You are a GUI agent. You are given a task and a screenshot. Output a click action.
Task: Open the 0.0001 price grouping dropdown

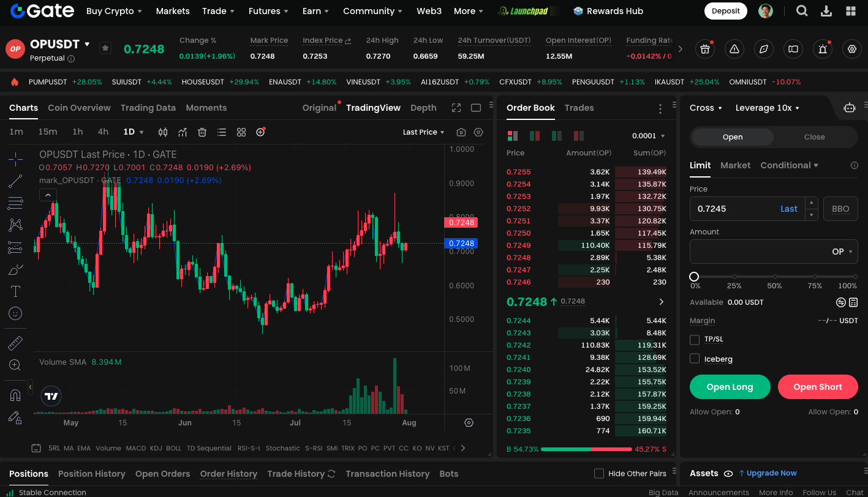(x=649, y=136)
